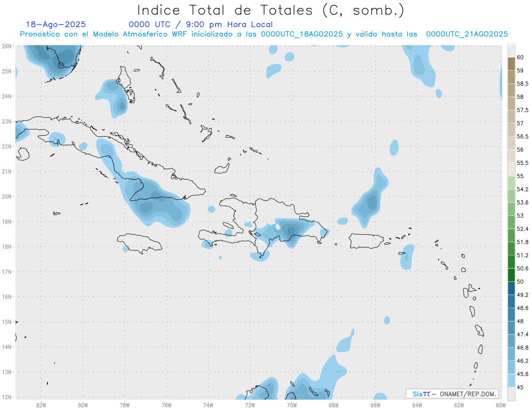Image resolution: width=532 pixels, height=411 pixels.
Task: Click the colorbar value label '56.5'
Action: pos(523,137)
